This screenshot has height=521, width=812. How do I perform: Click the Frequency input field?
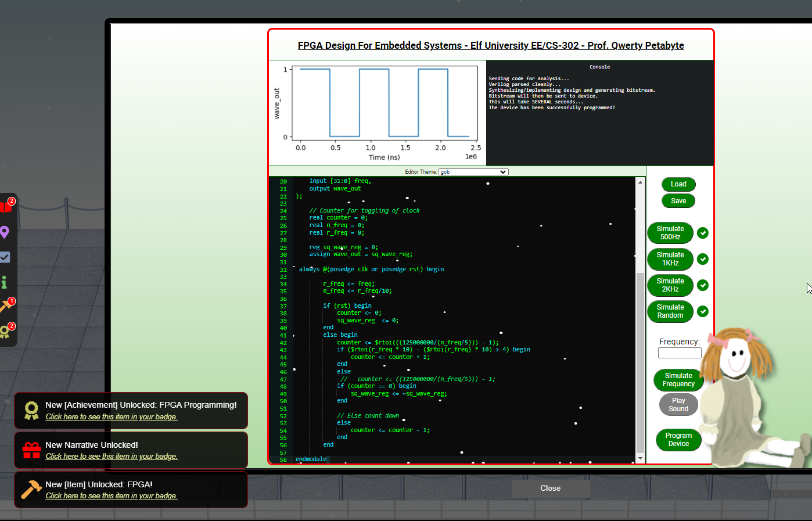680,353
